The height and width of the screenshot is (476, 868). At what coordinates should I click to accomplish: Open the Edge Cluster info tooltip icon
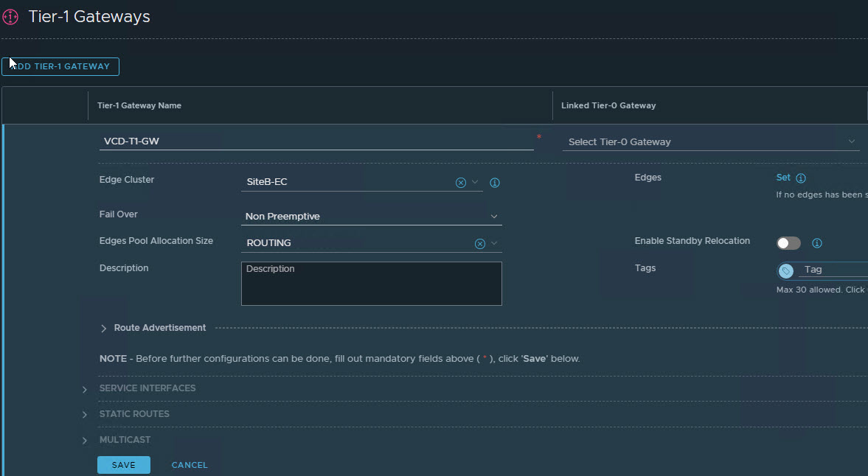coord(495,183)
